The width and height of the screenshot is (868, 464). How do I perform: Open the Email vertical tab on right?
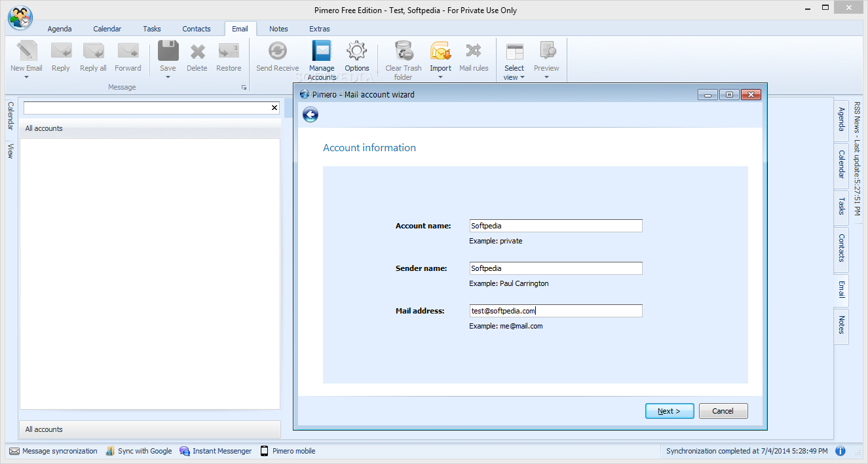click(841, 290)
